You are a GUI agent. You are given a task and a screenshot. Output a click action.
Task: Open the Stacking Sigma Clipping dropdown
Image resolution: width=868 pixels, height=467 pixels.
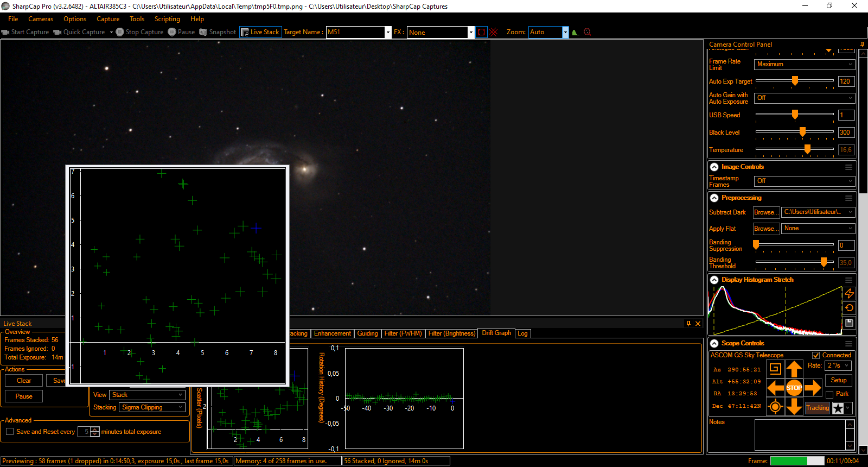[152, 407]
